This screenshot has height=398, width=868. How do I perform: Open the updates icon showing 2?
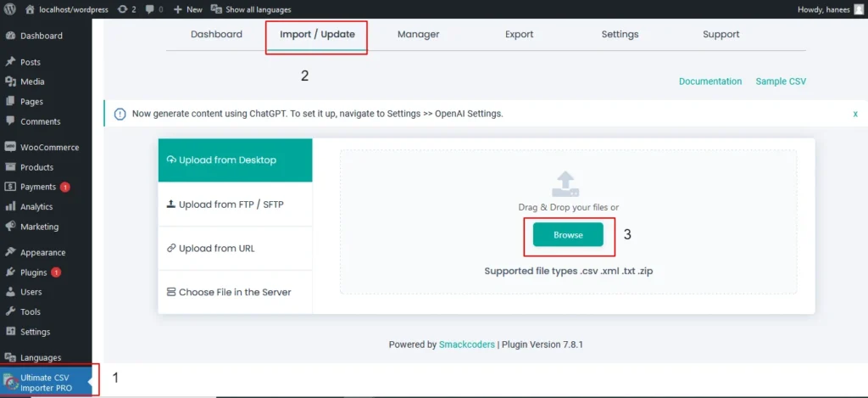point(122,9)
